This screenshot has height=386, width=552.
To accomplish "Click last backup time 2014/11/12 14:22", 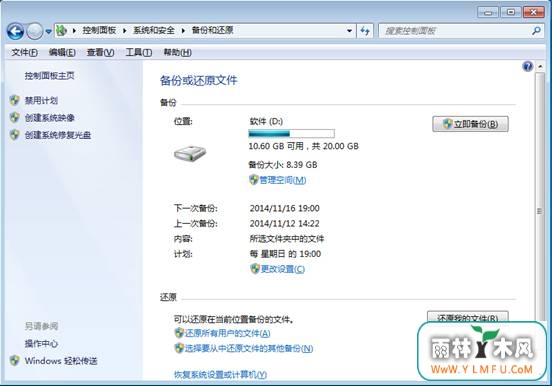I will pos(284,224).
